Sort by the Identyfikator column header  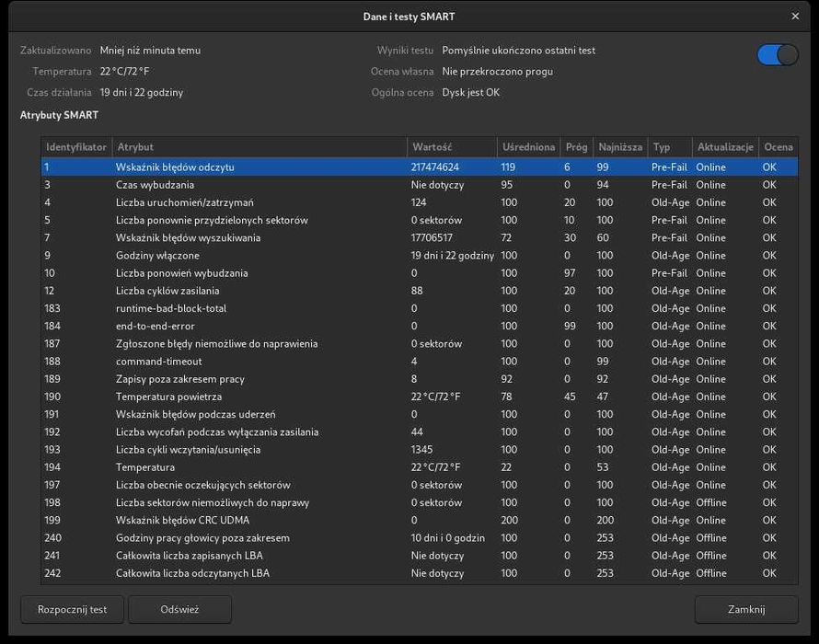76,147
